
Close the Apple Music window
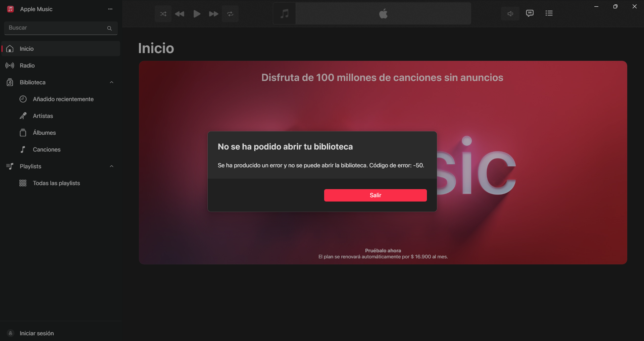point(634,6)
